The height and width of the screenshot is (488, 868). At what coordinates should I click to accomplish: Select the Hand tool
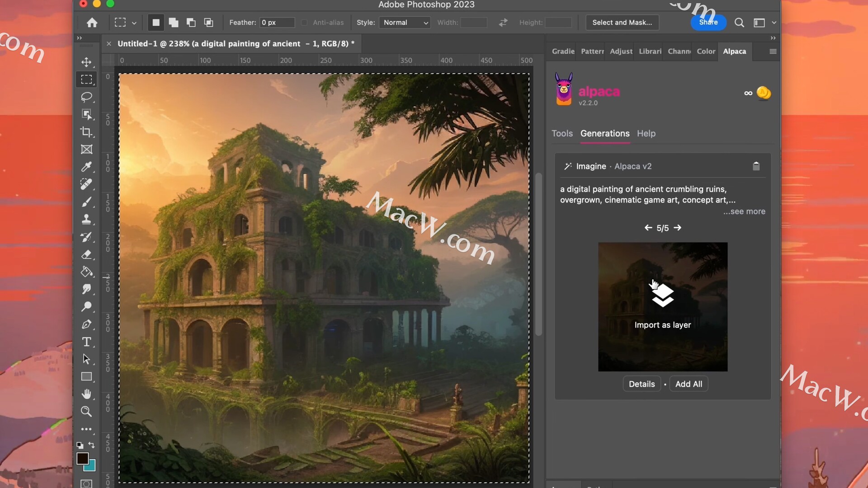tap(86, 394)
